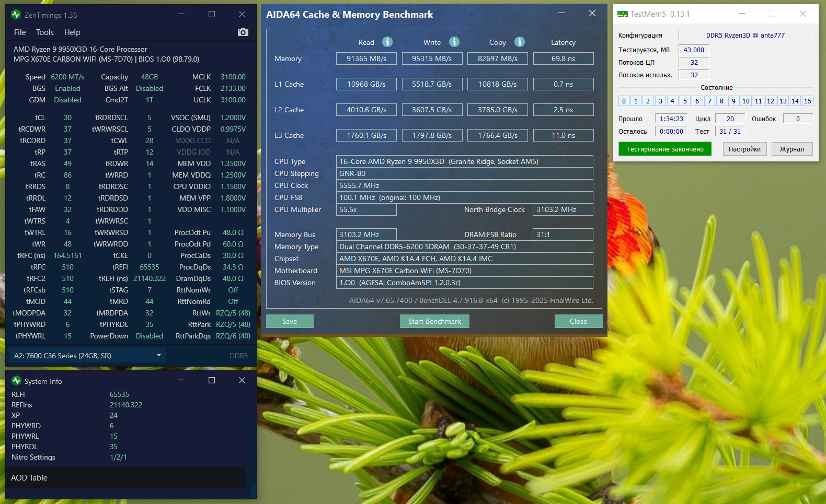Click the tCL timing value 30
Viewport: 826px width, 504px height.
(67, 118)
